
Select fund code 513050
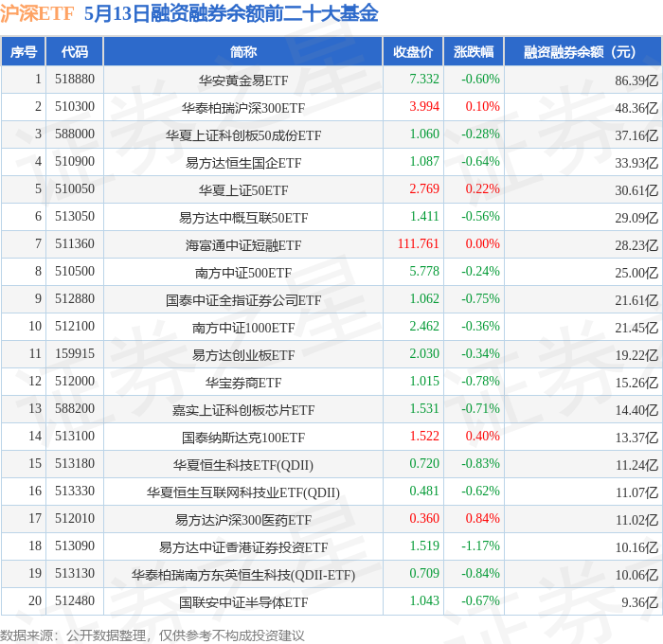coord(75,217)
